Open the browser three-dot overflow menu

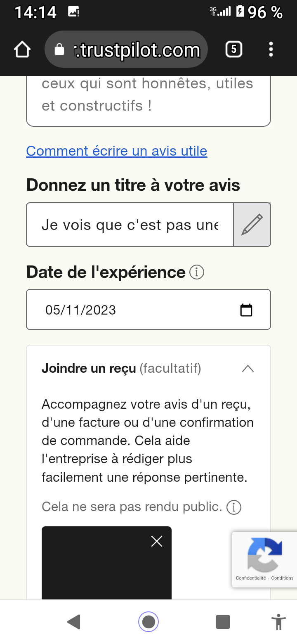point(271,50)
